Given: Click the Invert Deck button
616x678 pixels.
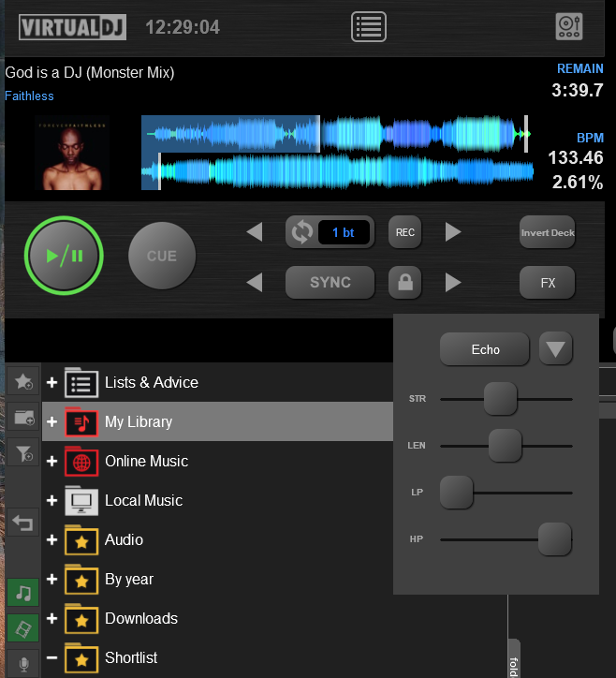Looking at the screenshot, I should point(548,232).
